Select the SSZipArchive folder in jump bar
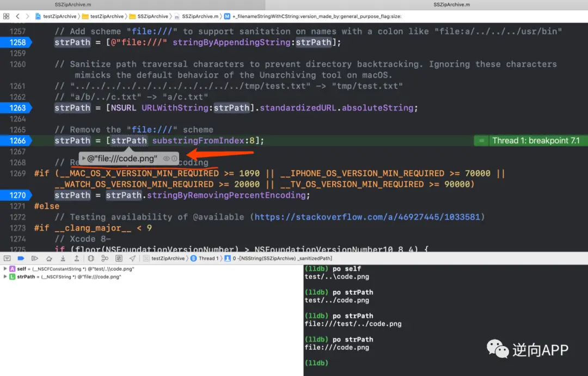 pos(149,16)
